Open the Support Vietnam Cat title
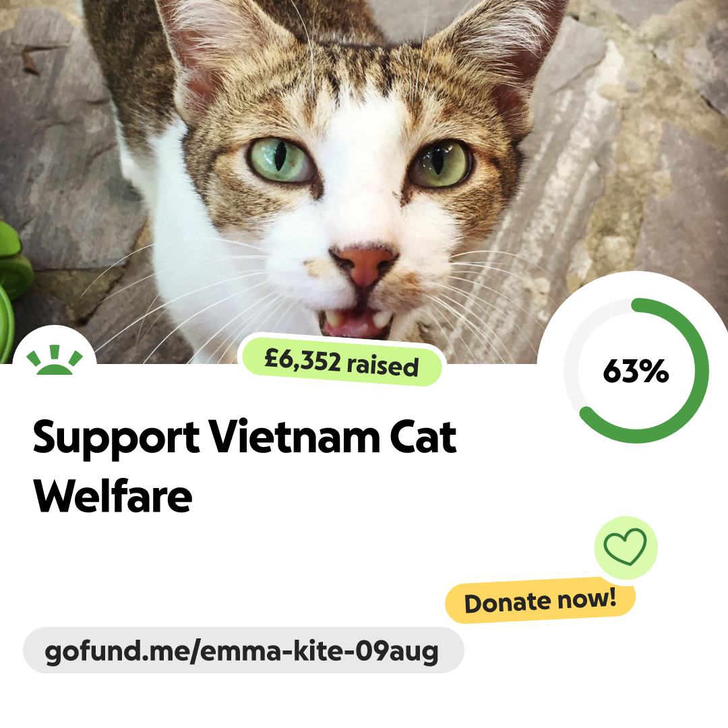 coord(244,438)
